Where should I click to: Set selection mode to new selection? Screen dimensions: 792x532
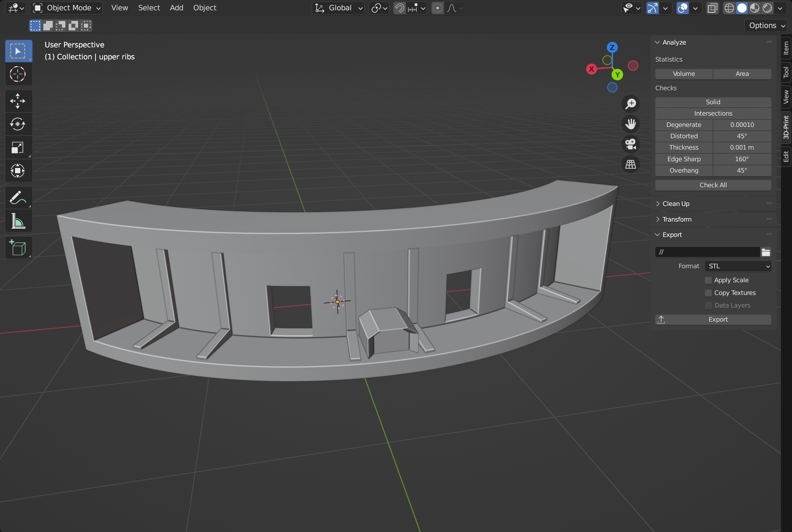click(x=35, y=25)
